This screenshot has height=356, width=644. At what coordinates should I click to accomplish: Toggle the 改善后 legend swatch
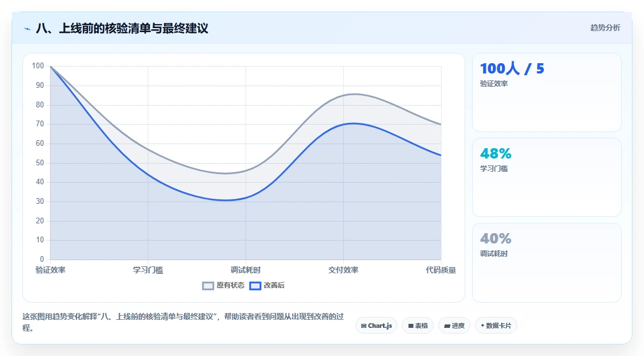[x=255, y=286]
